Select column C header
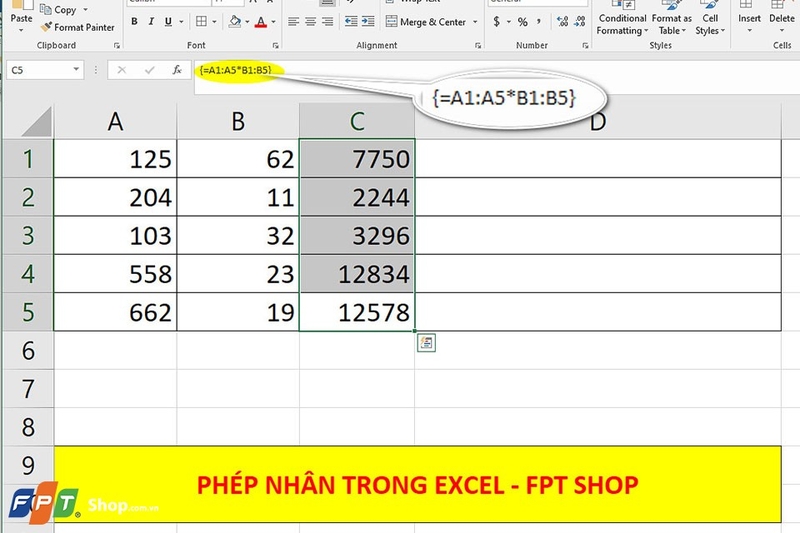The image size is (800, 533). [357, 121]
